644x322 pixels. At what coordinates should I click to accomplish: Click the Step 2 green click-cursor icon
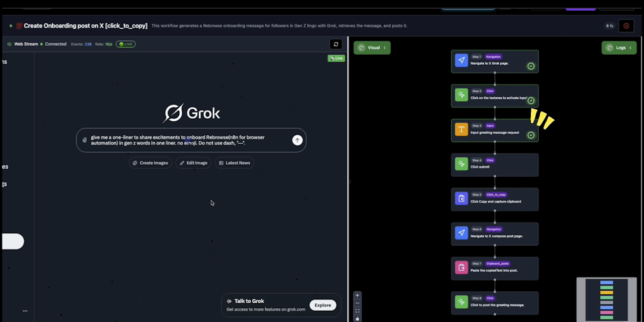(461, 95)
